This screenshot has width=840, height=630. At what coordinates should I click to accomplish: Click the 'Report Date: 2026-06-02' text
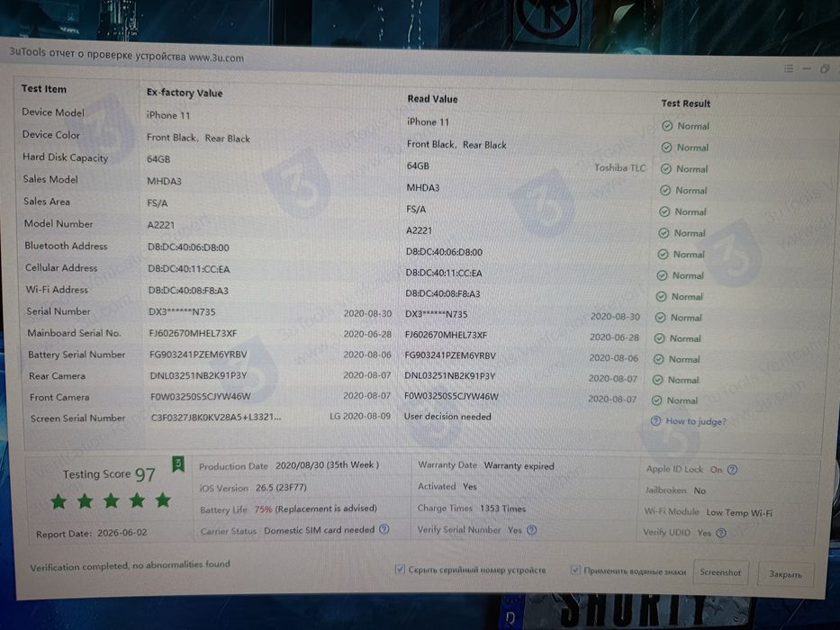[92, 534]
